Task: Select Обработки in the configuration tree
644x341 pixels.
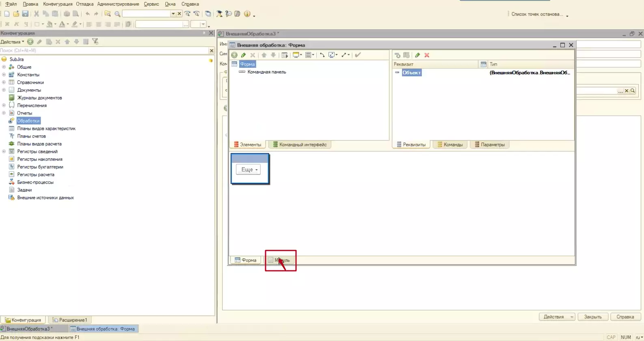Action: [28, 121]
